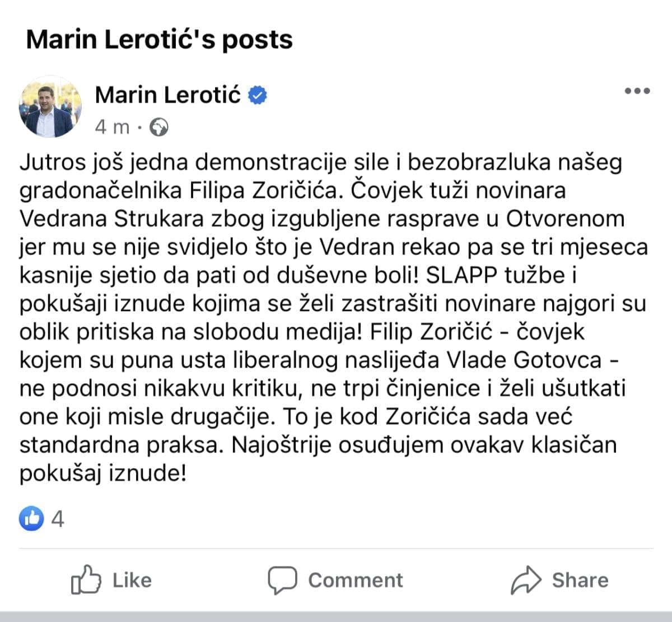
Task: Click the word "Otvorenom" in the post
Action: (565, 219)
